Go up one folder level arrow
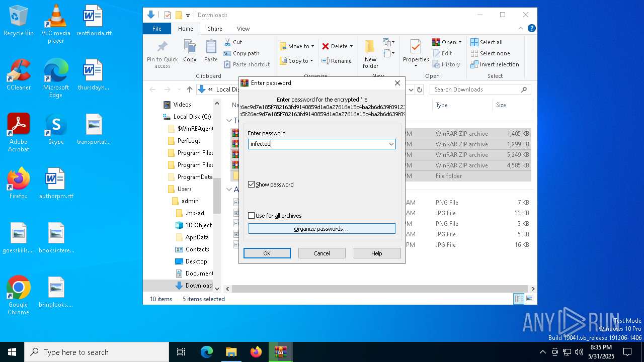The image size is (644, 362). coord(189,89)
